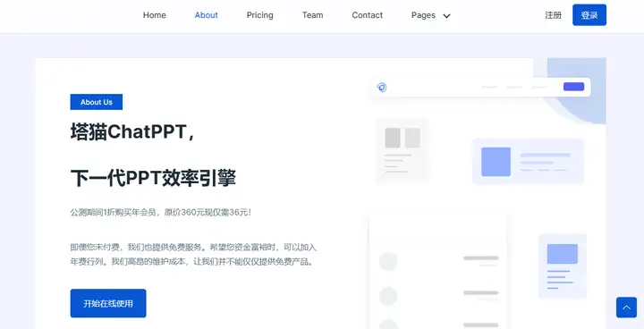Screen dimensions: 644x329
Task: Click the paragraph starting 即便您未付费
Action: click(x=193, y=254)
